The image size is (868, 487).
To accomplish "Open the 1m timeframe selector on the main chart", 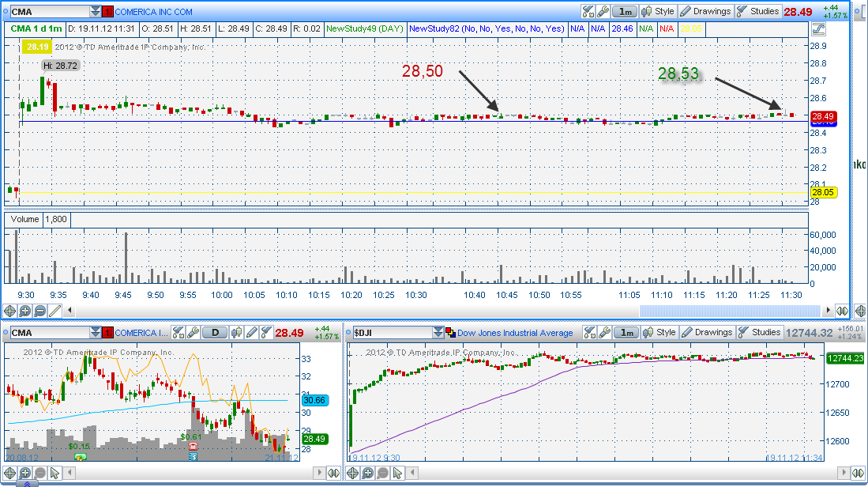I will click(625, 11).
